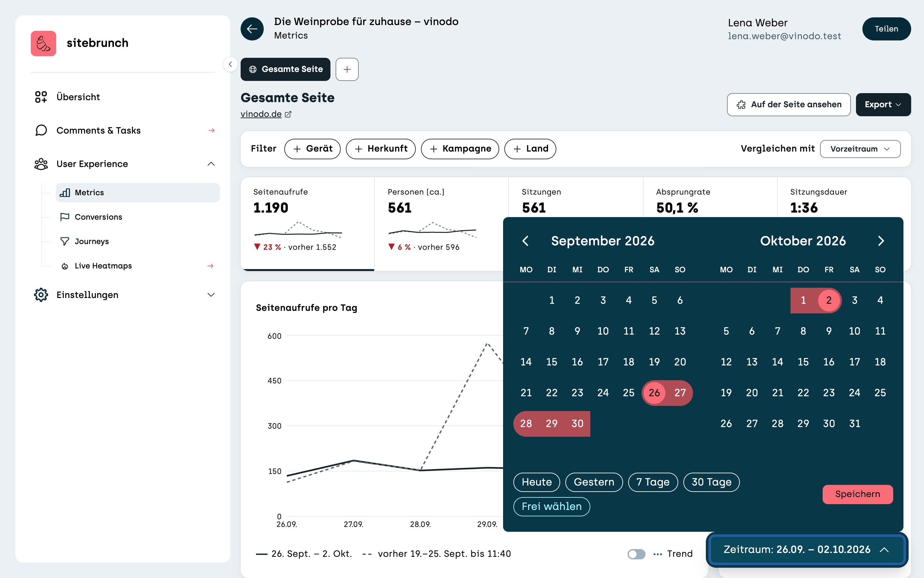The image size is (924, 578).
Task: Go to next month in calendar
Action: (x=881, y=241)
